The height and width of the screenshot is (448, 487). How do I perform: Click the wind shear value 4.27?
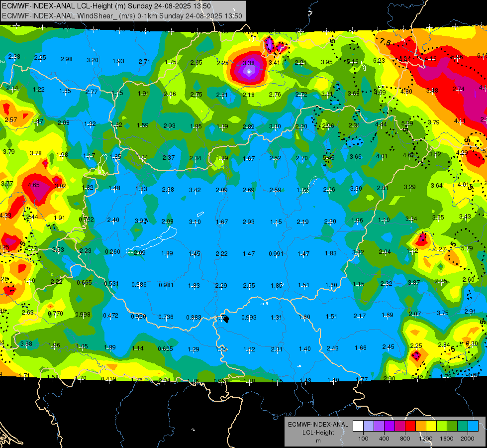pos(439,249)
